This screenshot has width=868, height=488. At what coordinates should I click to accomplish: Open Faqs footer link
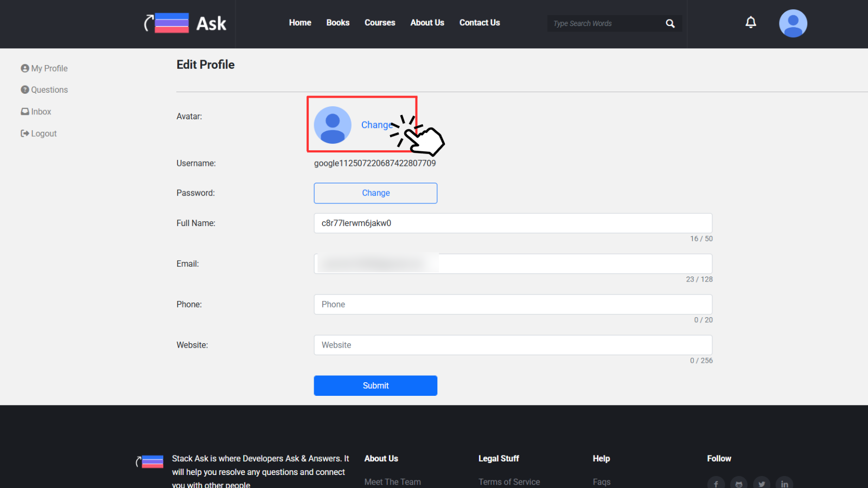tap(602, 482)
